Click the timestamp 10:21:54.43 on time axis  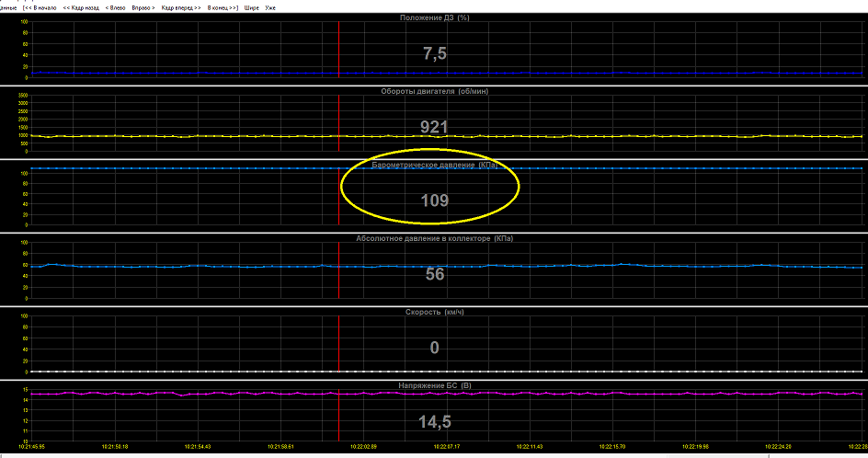tap(198, 446)
